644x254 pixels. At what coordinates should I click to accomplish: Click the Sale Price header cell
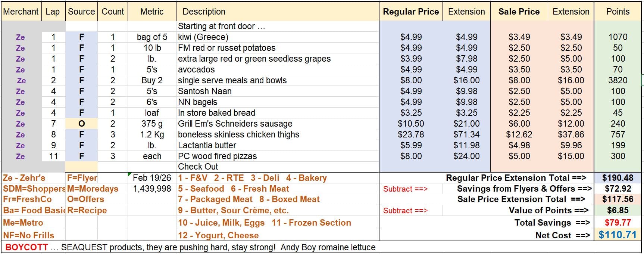tap(519, 12)
